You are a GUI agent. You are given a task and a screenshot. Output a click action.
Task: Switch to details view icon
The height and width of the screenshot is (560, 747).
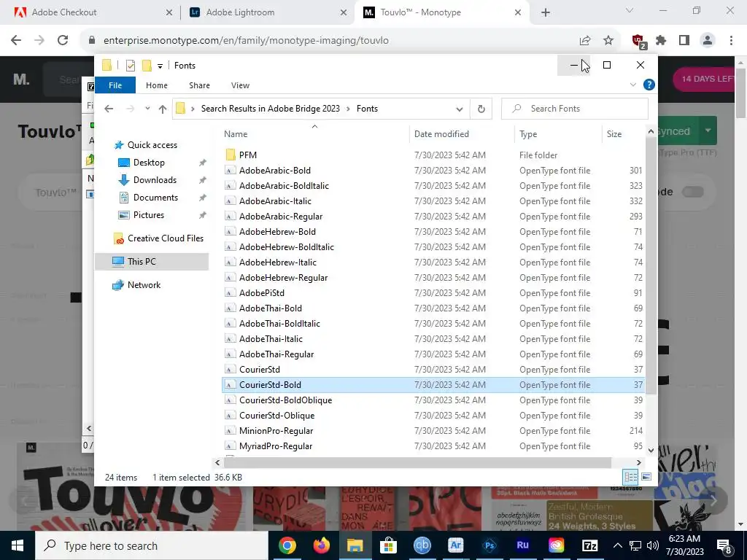click(630, 477)
